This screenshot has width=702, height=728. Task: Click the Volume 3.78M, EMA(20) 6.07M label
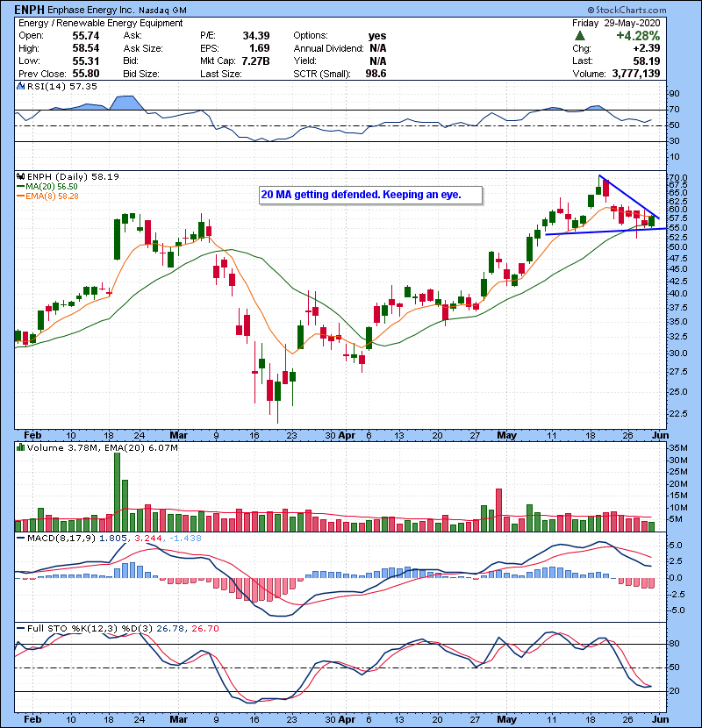(102, 447)
